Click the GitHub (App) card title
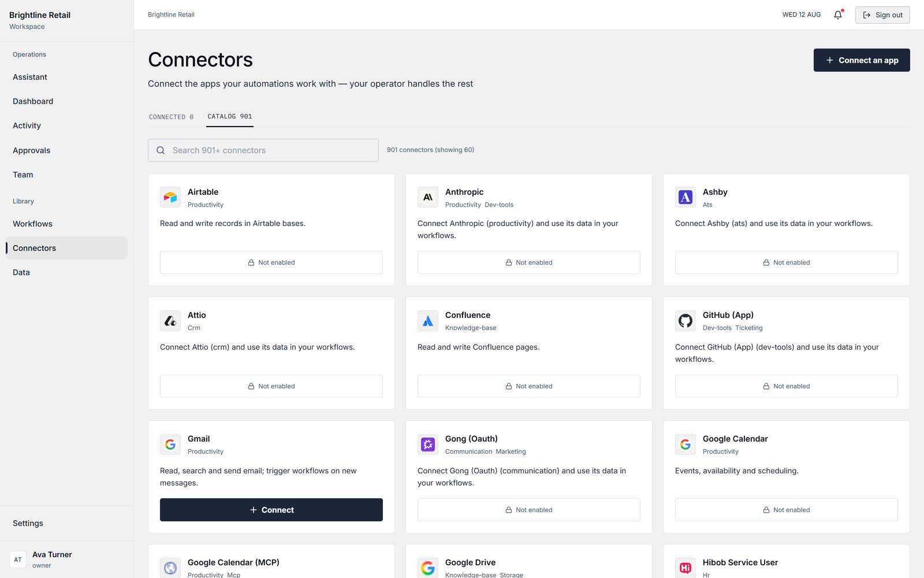The image size is (924, 578). click(728, 315)
